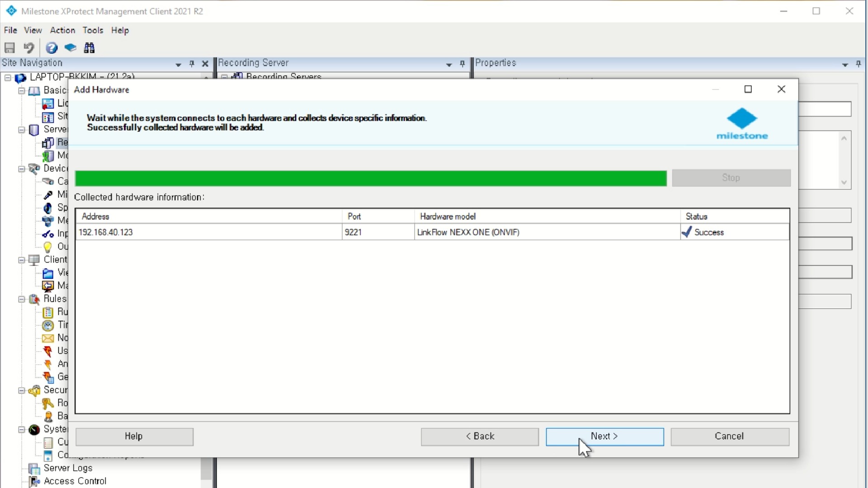Select the Roles keys icon under Security
Image resolution: width=868 pixels, height=488 pixels.
[48, 403]
